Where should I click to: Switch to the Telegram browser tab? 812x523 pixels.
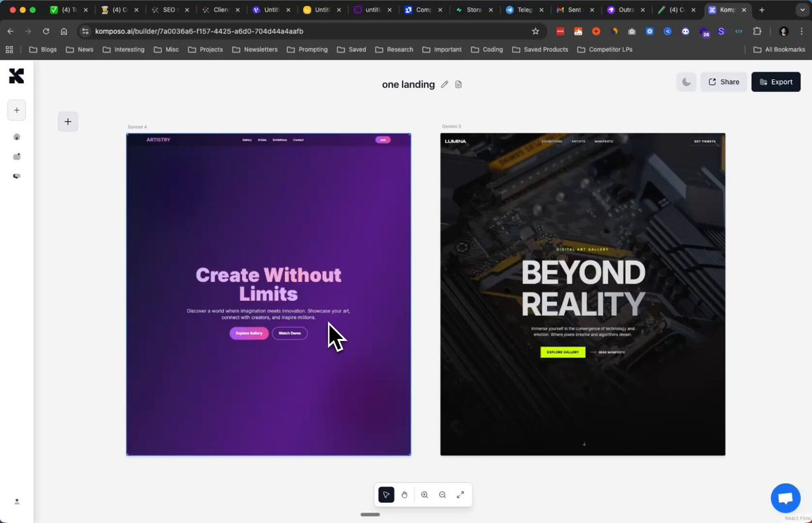point(524,10)
